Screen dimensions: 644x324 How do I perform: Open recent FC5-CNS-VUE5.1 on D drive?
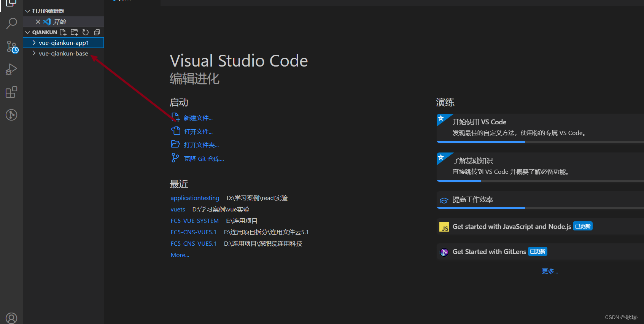pos(193,244)
